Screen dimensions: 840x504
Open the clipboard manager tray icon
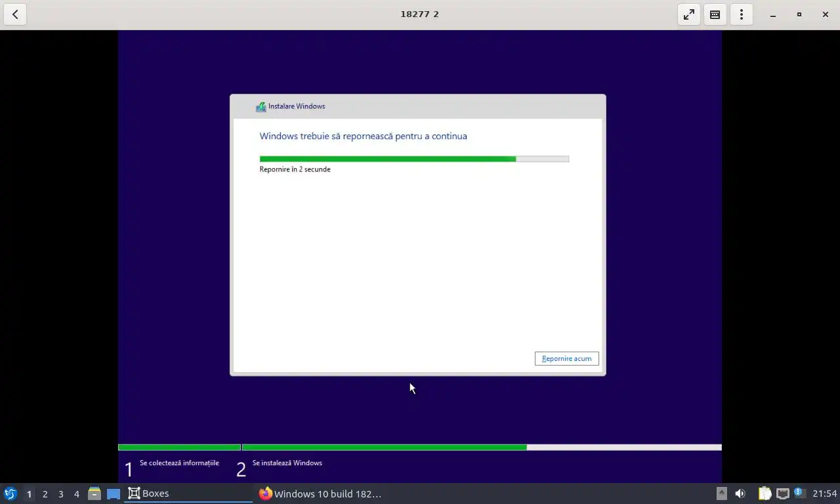765,493
